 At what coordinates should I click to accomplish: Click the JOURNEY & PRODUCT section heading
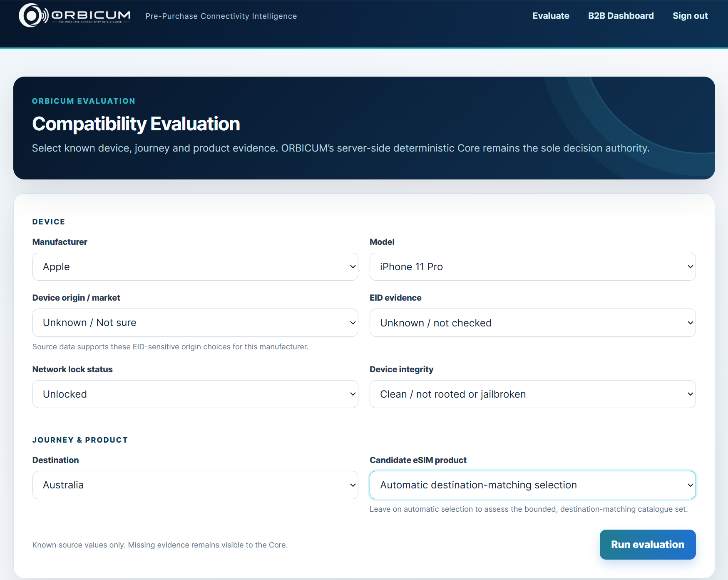pyautogui.click(x=80, y=440)
